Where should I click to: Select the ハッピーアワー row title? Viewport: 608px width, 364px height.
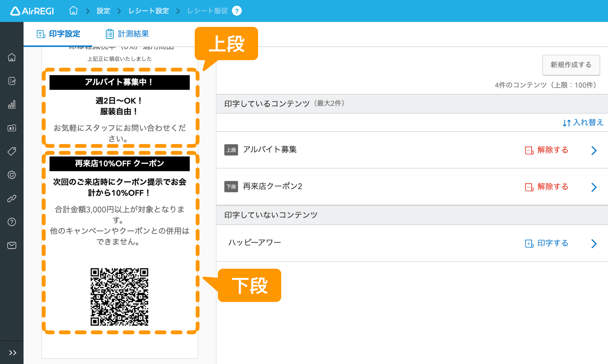click(x=255, y=242)
